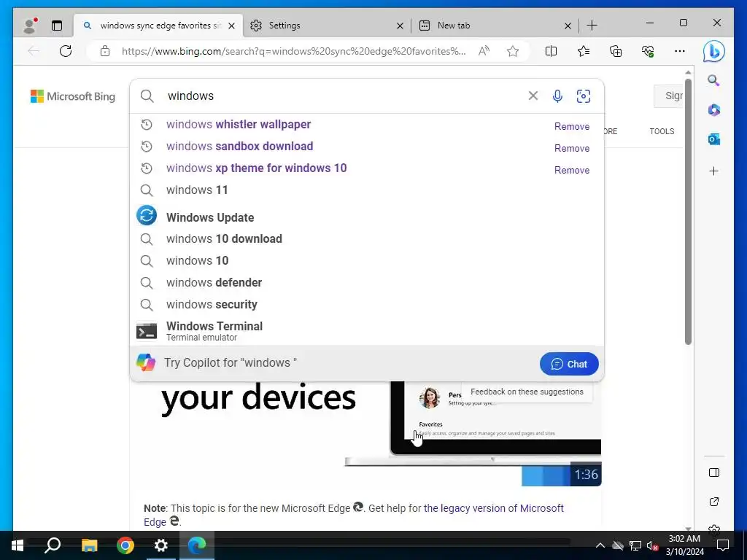
Task: Choose the windows security suggestion
Action: coord(367,305)
